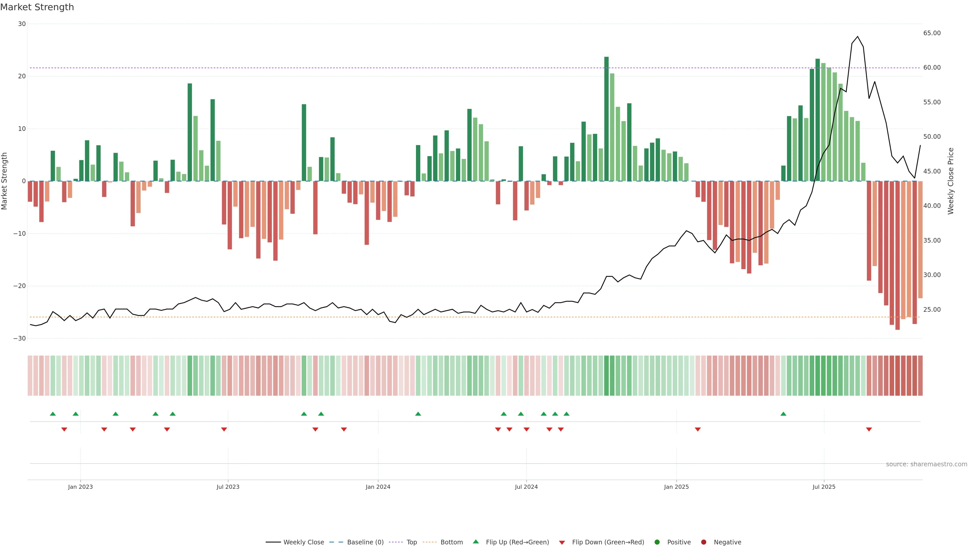Click the Market Strength chart title

(37, 7)
